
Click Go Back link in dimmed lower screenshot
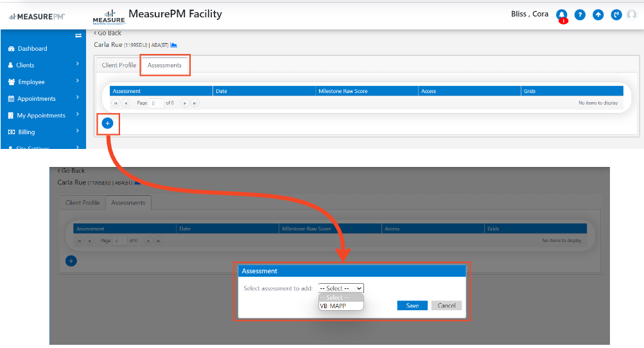pos(71,171)
